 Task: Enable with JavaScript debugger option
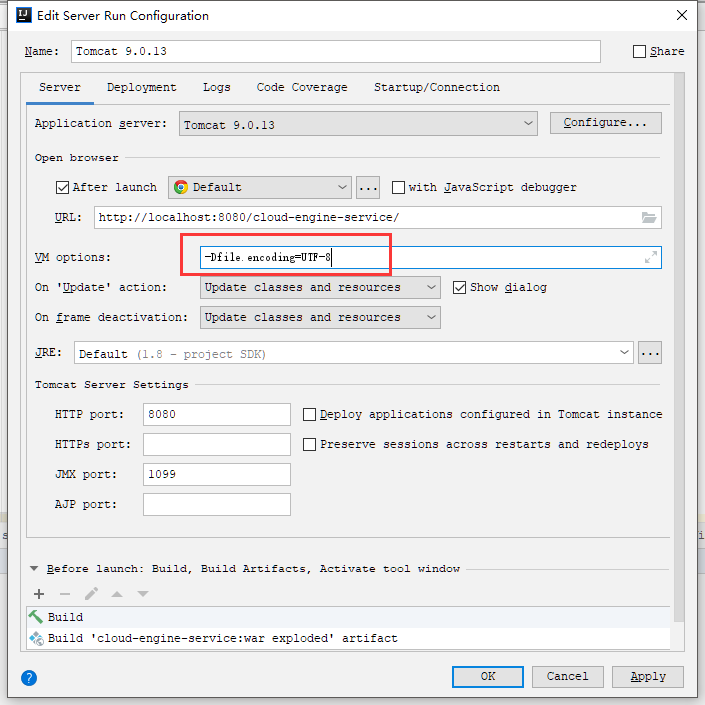click(x=398, y=187)
